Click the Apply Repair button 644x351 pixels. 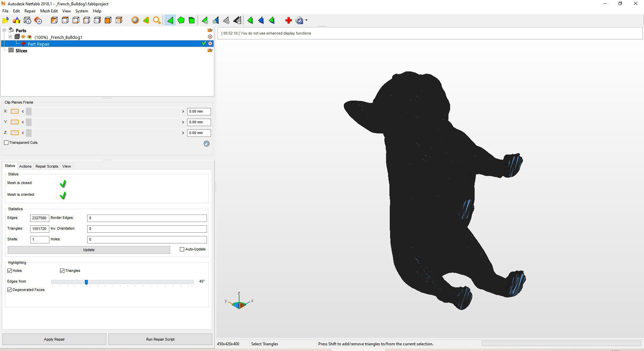54,339
